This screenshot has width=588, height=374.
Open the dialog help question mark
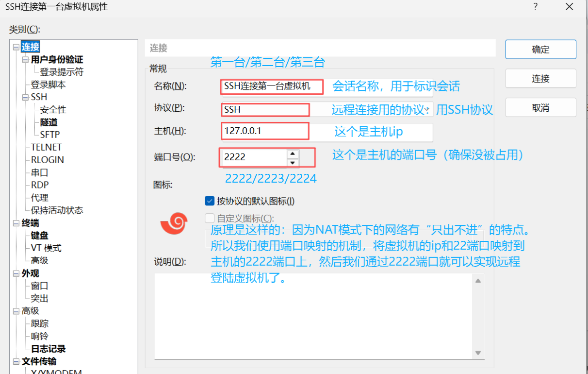(535, 7)
